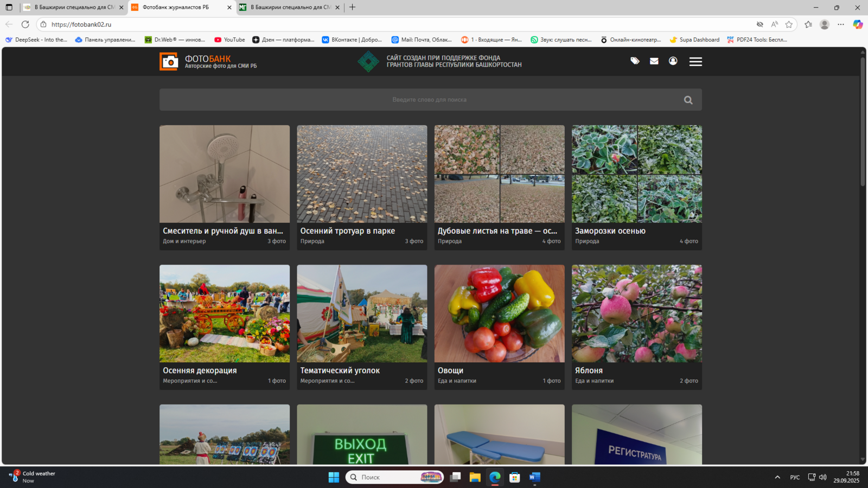The image size is (868, 488).
Task: Open the YouTube bookmark
Action: (x=229, y=40)
